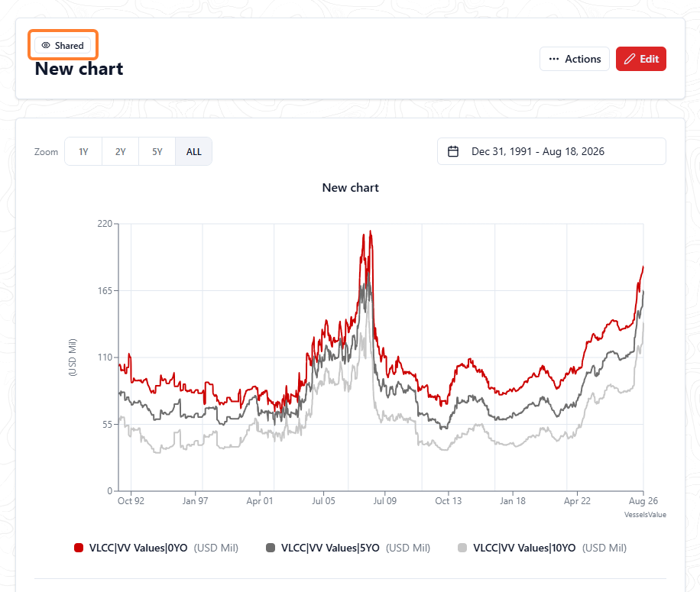Toggle VLCC 0YO series red swatch
700x592 pixels.
pyautogui.click(x=79, y=548)
